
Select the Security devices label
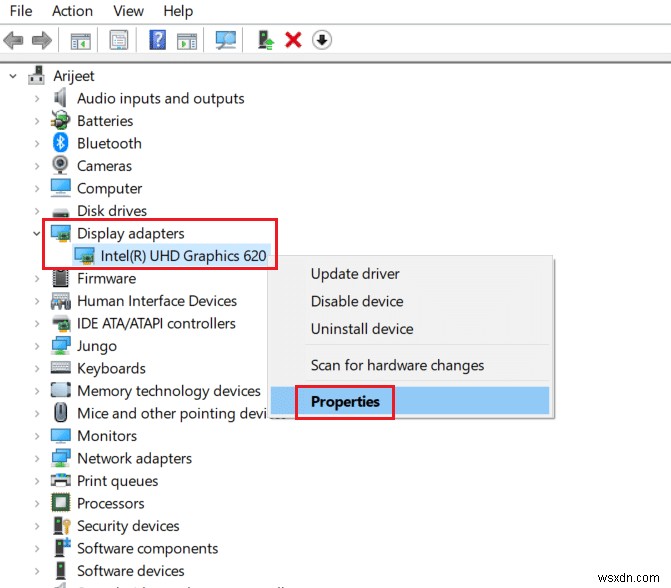click(x=128, y=526)
